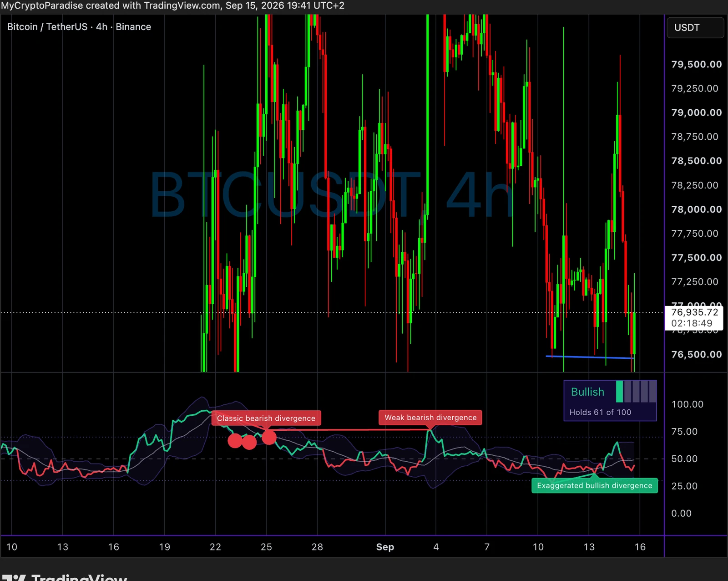Click the 78,000.00 price axis label
Screen dimensions: 728x581
tap(697, 209)
